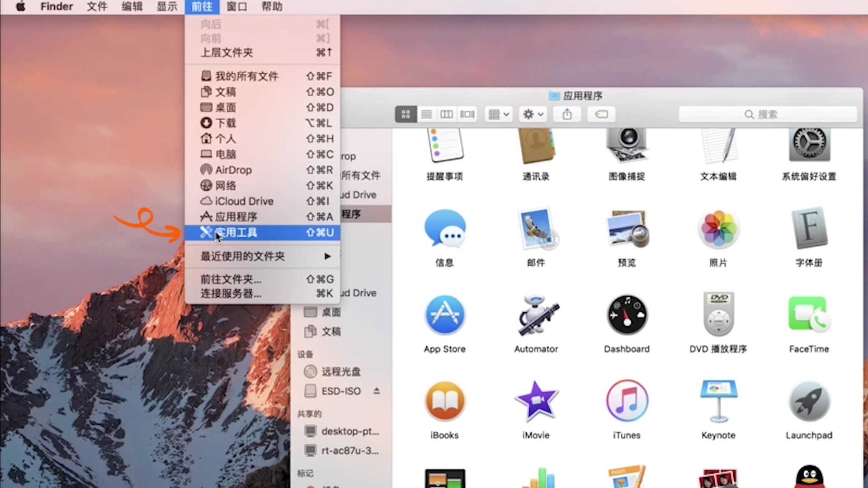Choose AirDrop in the Go menu

(x=262, y=170)
